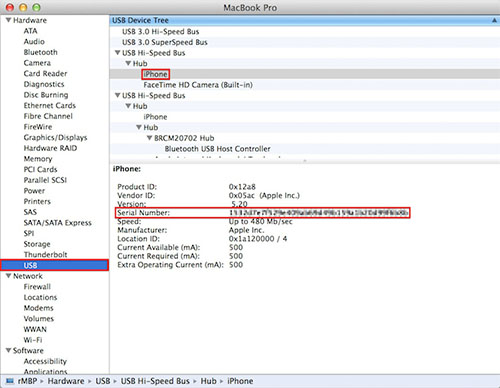The height and width of the screenshot is (388, 500).
Task: Select the iPhone row above BRCM20702 Hub
Action: coord(305,117)
